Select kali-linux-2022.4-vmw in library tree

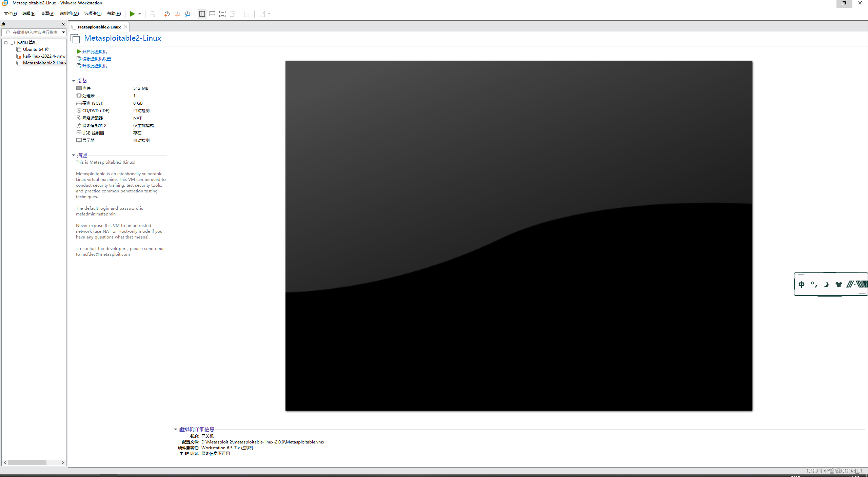tap(44, 56)
